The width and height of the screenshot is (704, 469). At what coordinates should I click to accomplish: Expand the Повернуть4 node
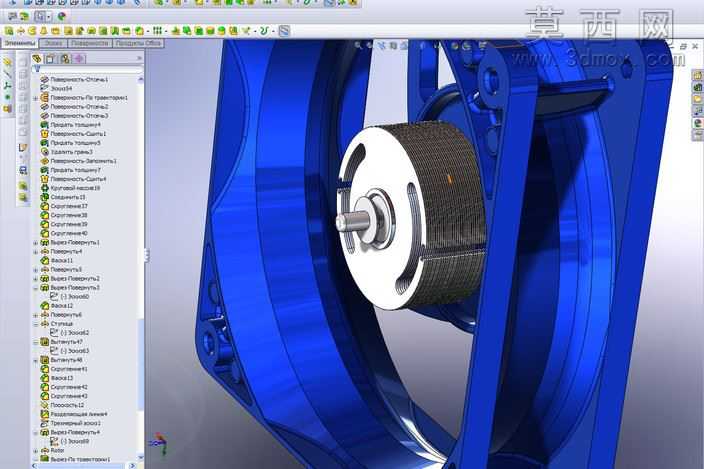tap(36, 252)
